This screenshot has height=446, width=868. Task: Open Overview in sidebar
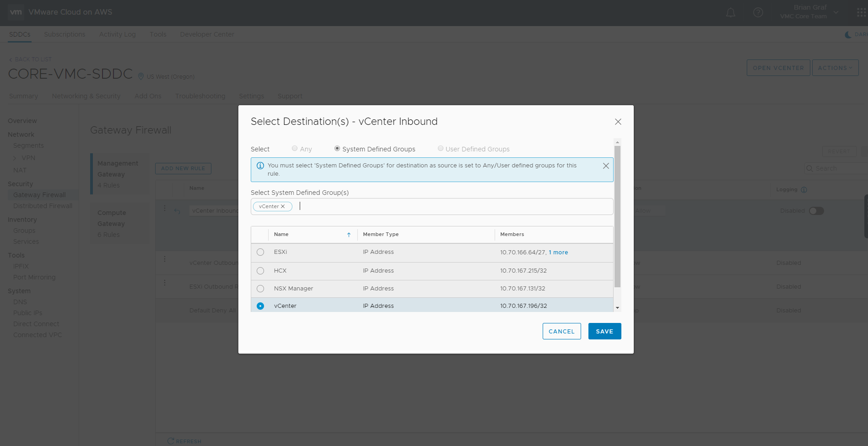coord(22,121)
